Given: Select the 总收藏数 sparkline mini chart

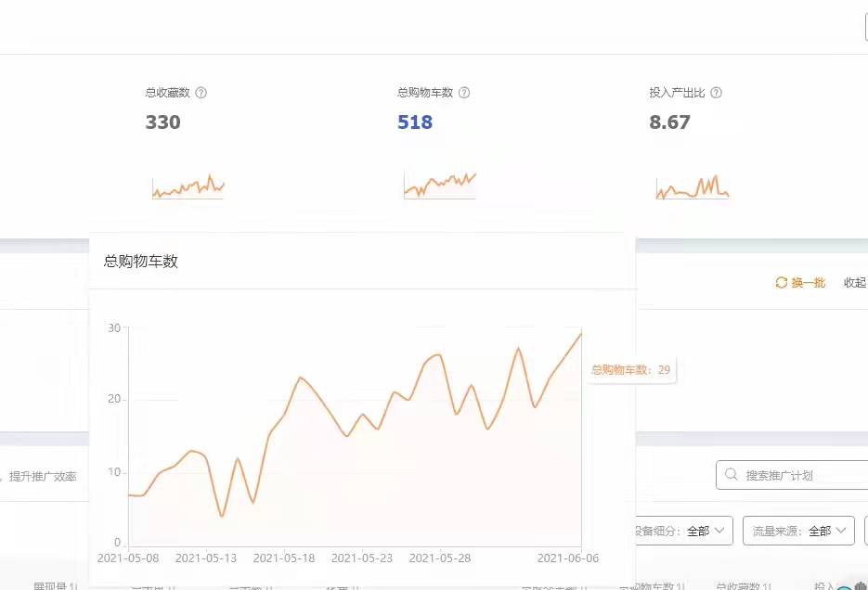Looking at the screenshot, I should 188,187.
